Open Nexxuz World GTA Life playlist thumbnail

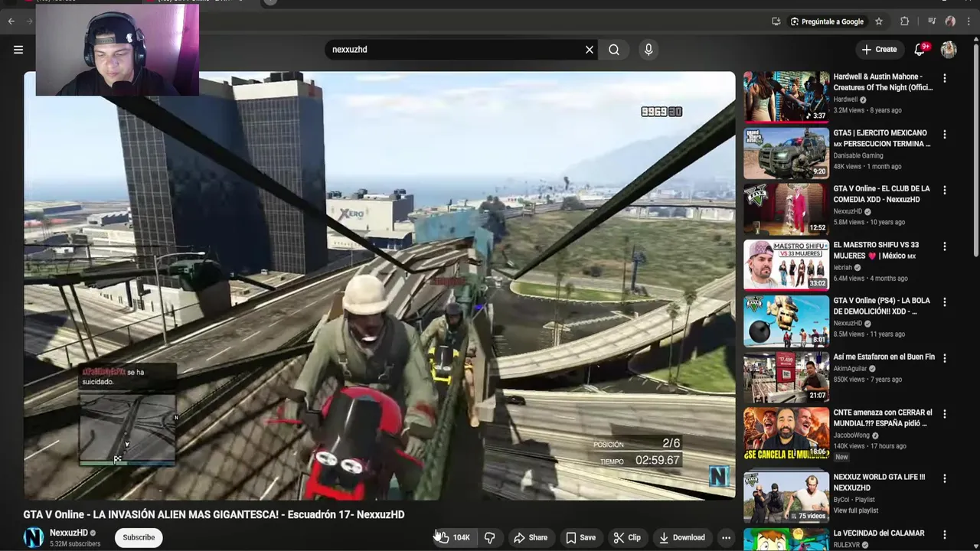click(x=786, y=497)
